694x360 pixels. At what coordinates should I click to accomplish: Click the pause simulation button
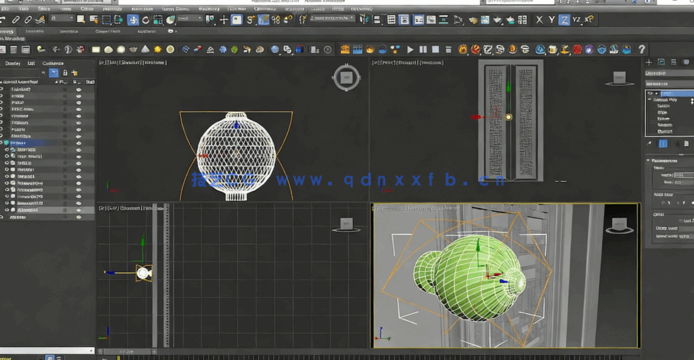tap(423, 50)
